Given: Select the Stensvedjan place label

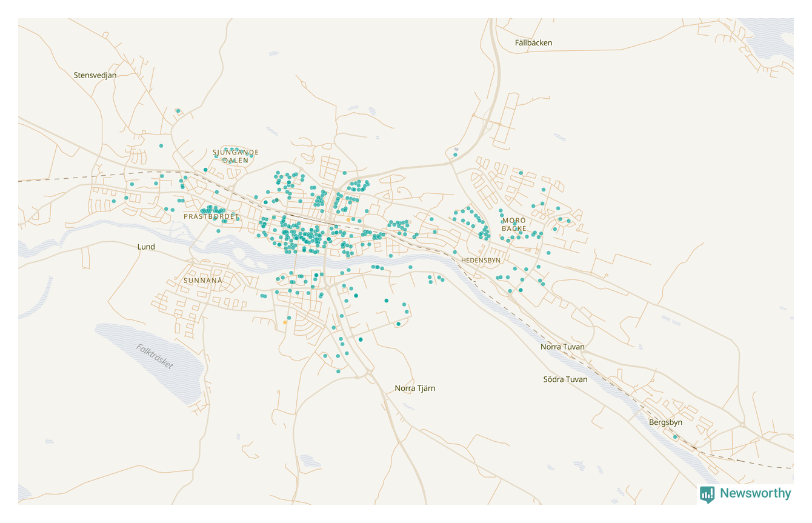Looking at the screenshot, I should pos(95,75).
